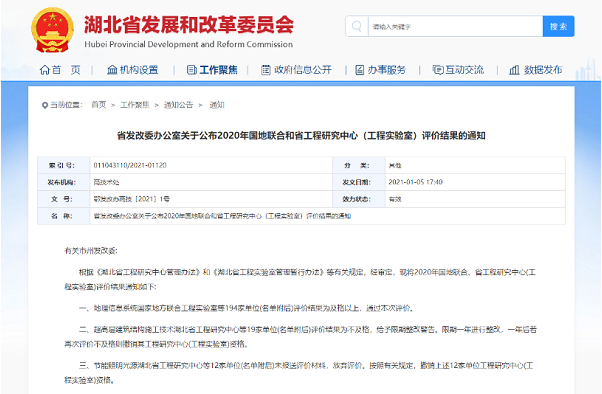Click the calendar icon beside 政府信息公开

(x=266, y=70)
